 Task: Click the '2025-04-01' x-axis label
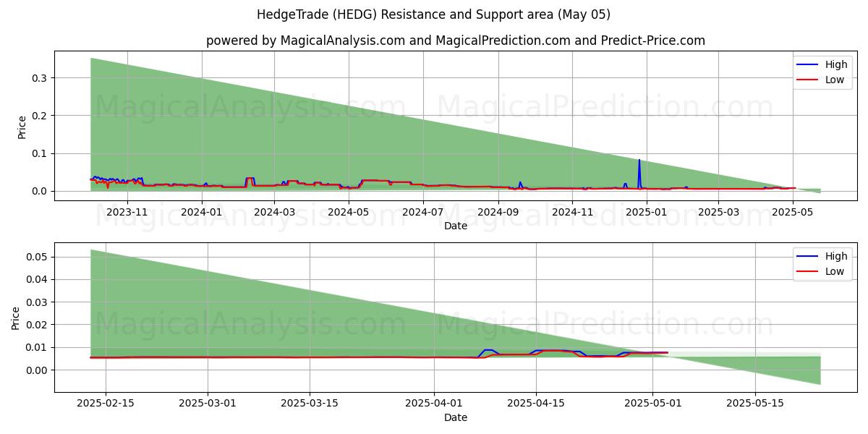point(434,404)
